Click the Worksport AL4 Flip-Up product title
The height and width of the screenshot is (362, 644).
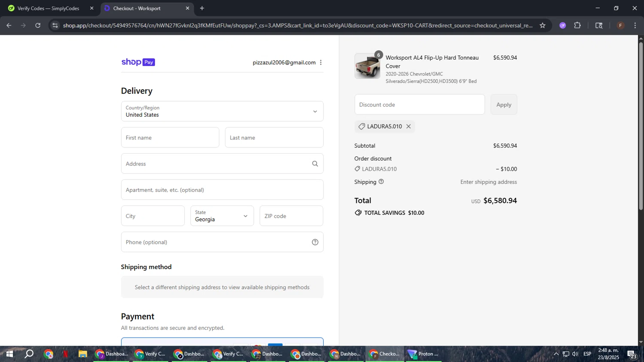coord(432,62)
